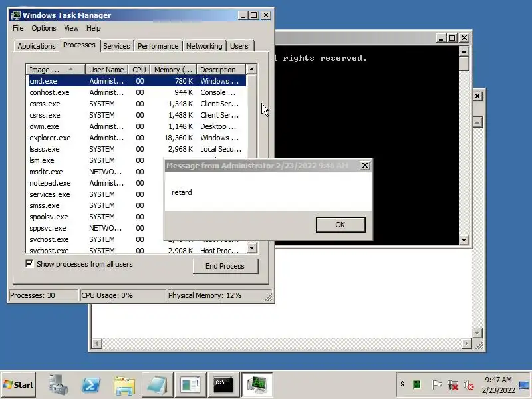The image size is (532, 399).
Task: Open Action Center flag tray icon
Action: pyautogui.click(x=436, y=385)
